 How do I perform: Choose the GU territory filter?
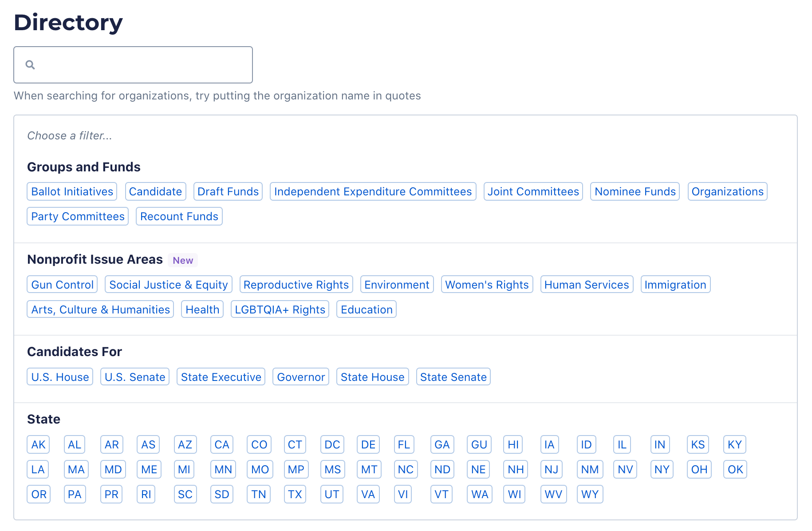(x=479, y=444)
